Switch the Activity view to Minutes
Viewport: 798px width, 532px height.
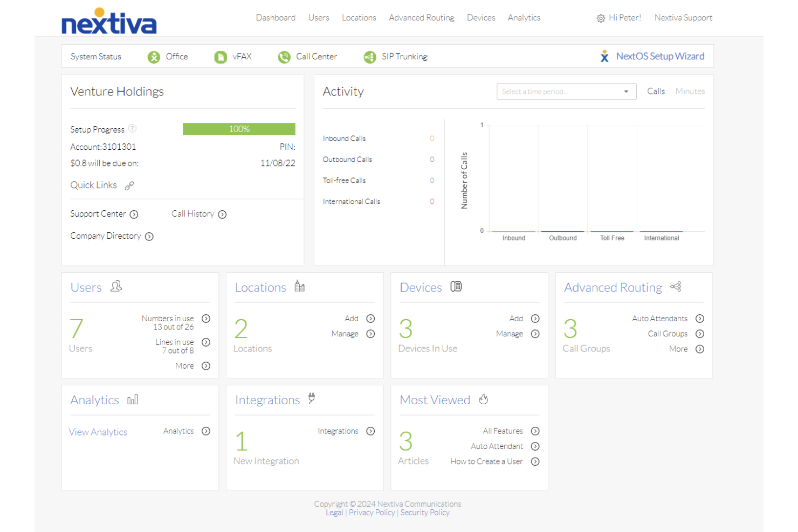690,92
